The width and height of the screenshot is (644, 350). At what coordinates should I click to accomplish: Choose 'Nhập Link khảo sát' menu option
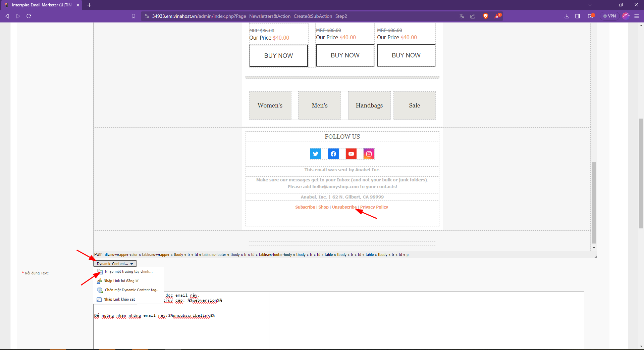[119, 299]
